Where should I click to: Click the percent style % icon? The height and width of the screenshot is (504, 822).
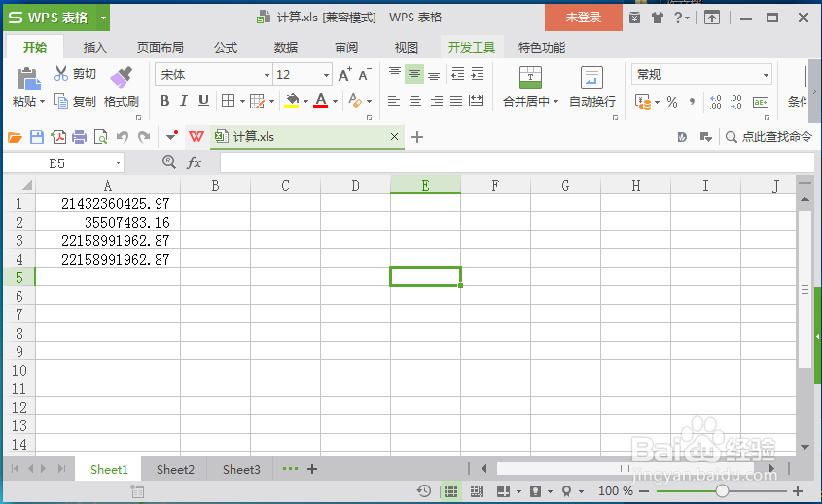coord(672,102)
